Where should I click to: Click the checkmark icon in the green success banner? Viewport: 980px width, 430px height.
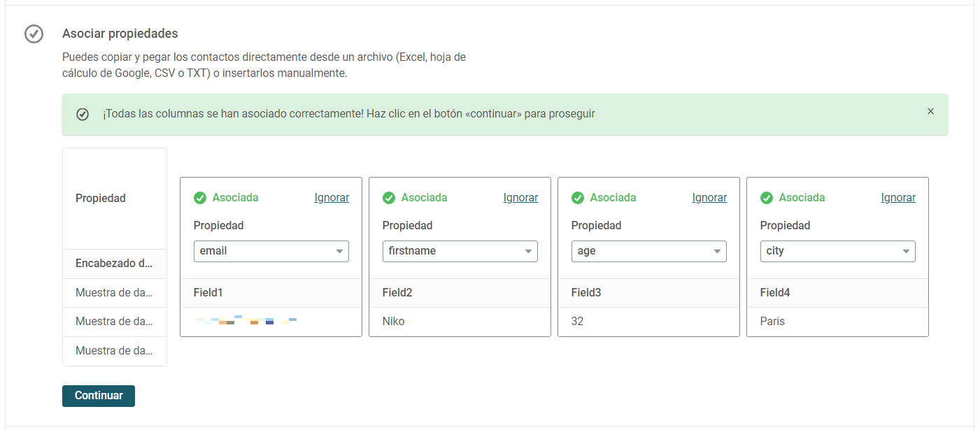point(83,114)
